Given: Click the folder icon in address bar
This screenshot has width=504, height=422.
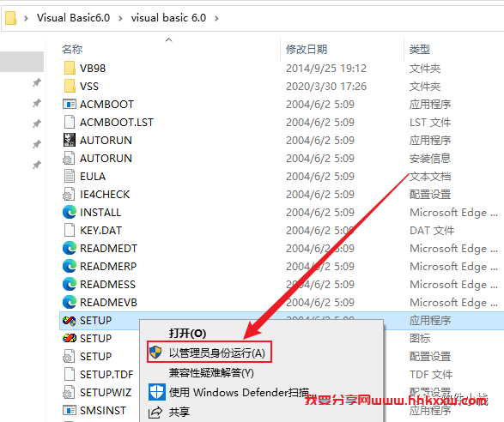Looking at the screenshot, I should coord(10,18).
